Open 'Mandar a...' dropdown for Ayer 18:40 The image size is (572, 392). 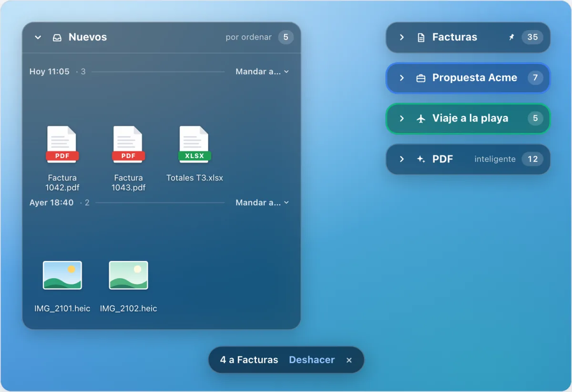(x=262, y=202)
